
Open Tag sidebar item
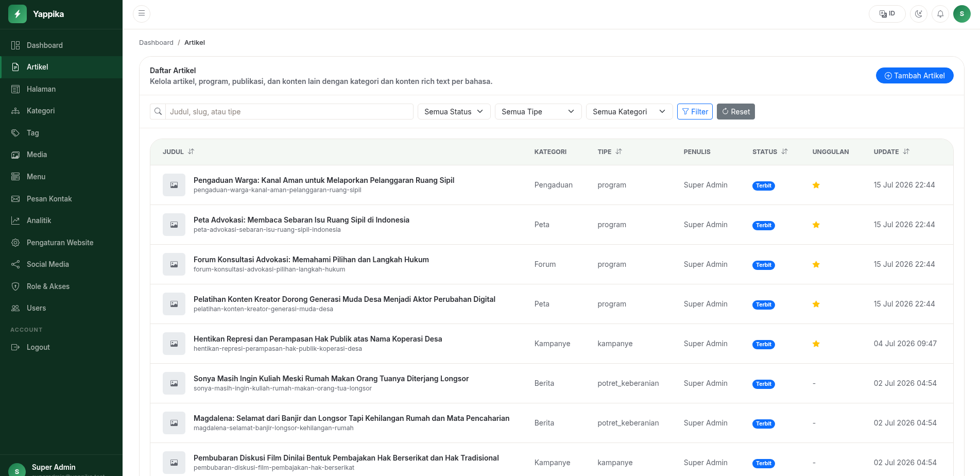tap(61, 133)
